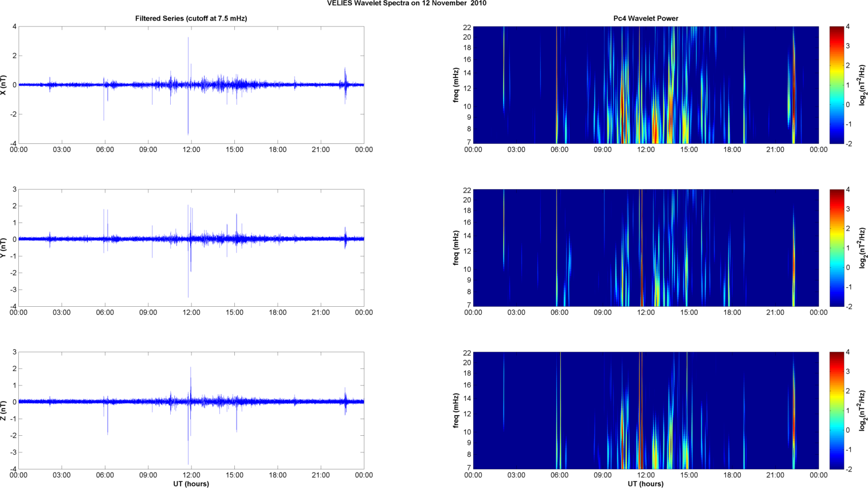Click the 'UT (hours)' label under Z series
The width and height of the screenshot is (868, 488).
click(x=191, y=483)
